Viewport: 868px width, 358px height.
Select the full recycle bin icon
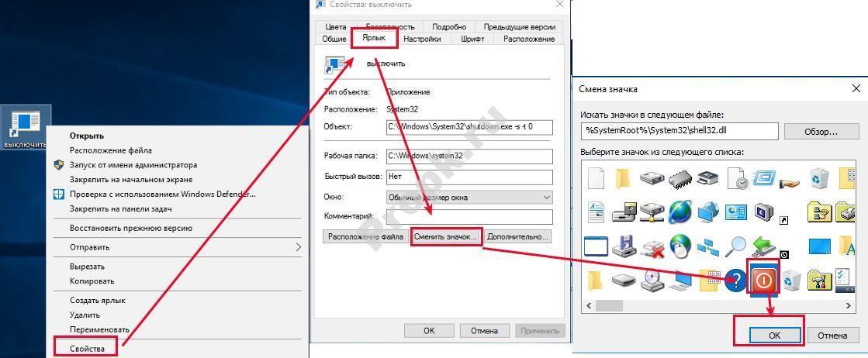pyautogui.click(x=819, y=179)
